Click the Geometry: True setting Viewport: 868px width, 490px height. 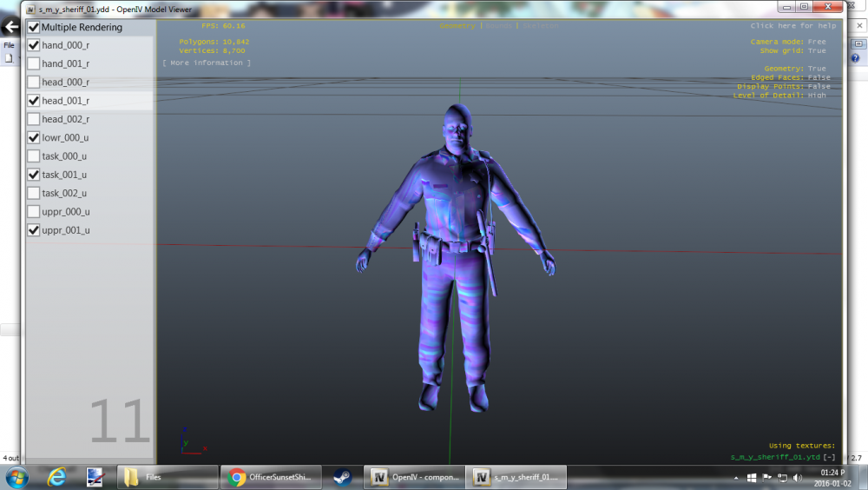click(x=795, y=69)
